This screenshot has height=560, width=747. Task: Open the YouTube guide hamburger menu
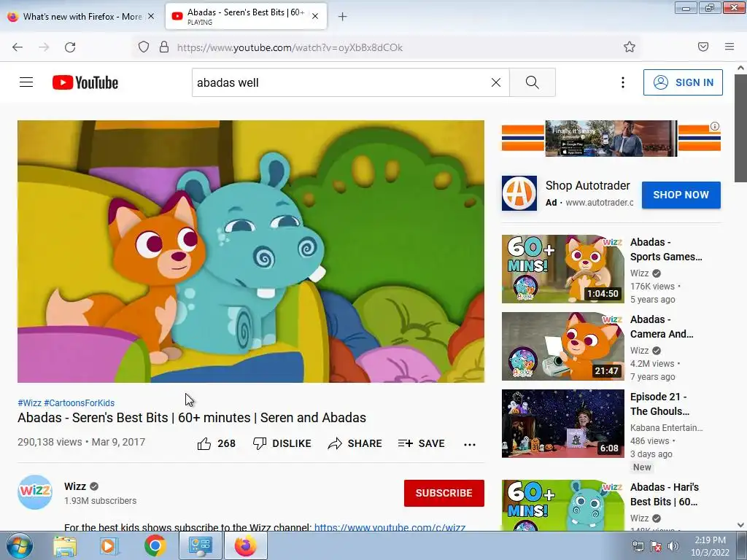point(26,82)
